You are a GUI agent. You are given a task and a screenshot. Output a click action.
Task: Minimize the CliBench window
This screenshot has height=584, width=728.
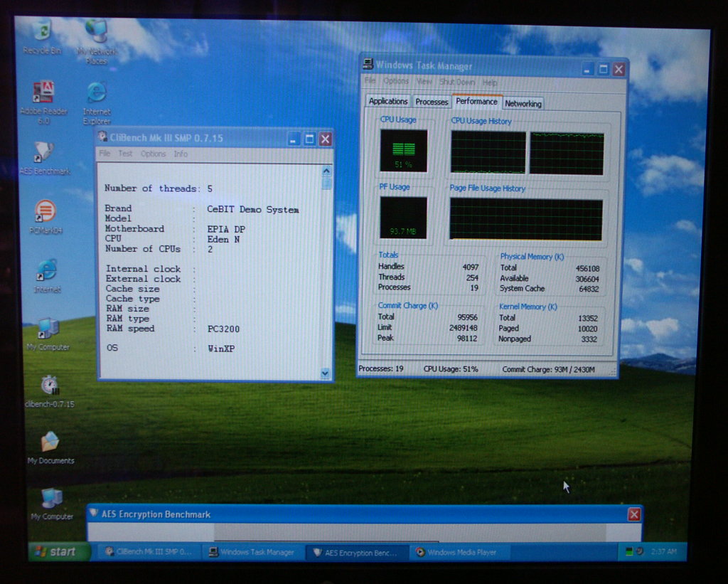point(294,139)
